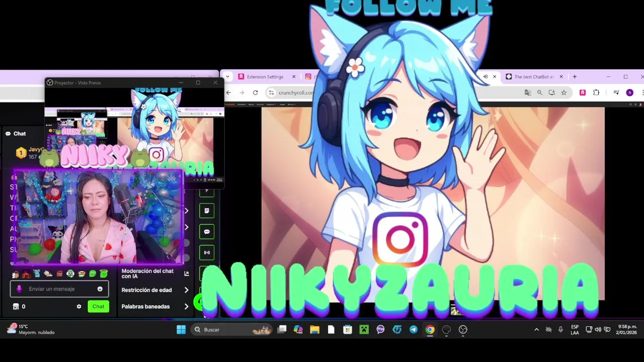The image size is (644, 362).
Task: Open the media controls icon in Chrome
Action: click(x=616, y=93)
